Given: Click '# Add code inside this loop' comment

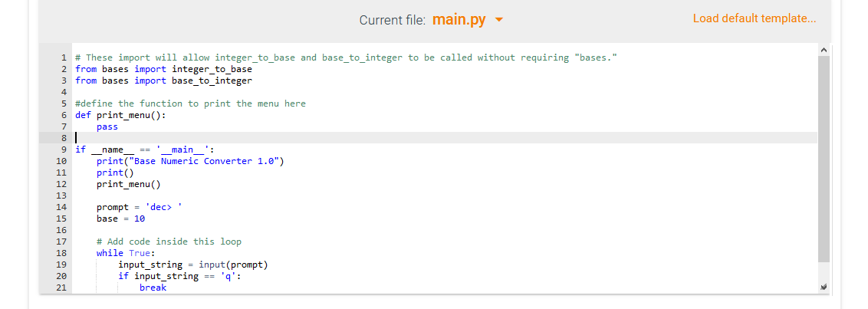Looking at the screenshot, I should coord(169,242).
